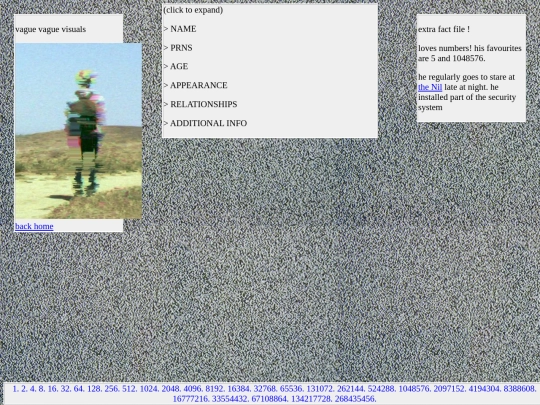The width and height of the screenshot is (540, 405).
Task: Click the number 268435456 in the sequence
Action: (x=355, y=399)
